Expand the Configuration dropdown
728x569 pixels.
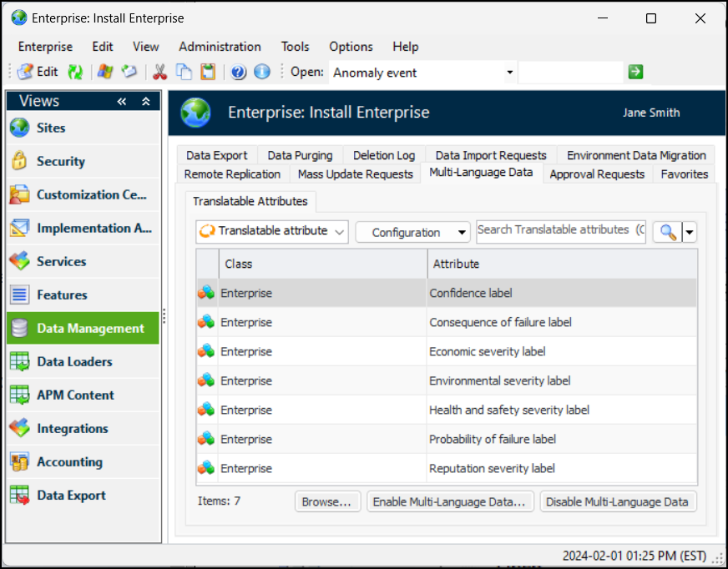(412, 232)
